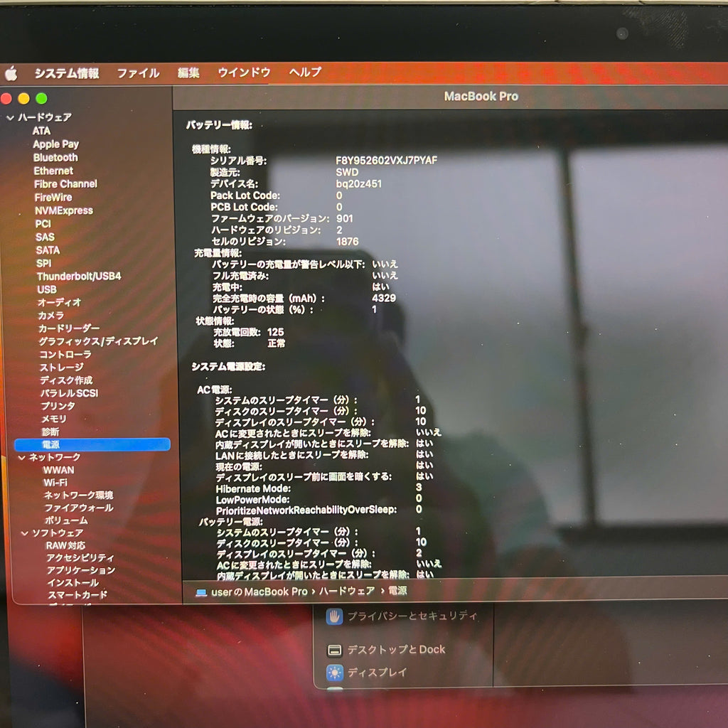Select アクセシビリティ in the sidebar

(x=80, y=558)
